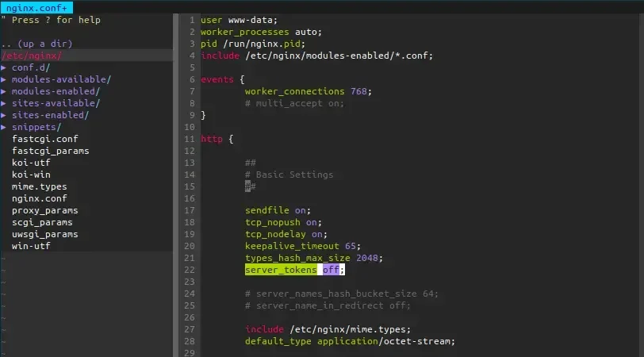
Task: Expand the modules-enabled/ folder arrow
Action: 4,91
